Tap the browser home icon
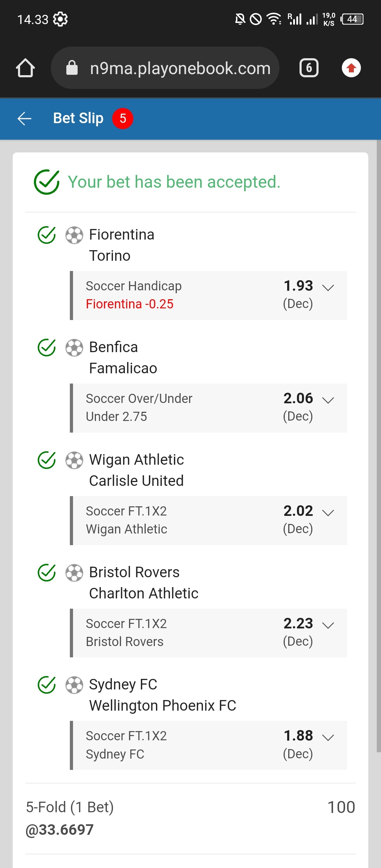The image size is (381, 868). [x=25, y=68]
